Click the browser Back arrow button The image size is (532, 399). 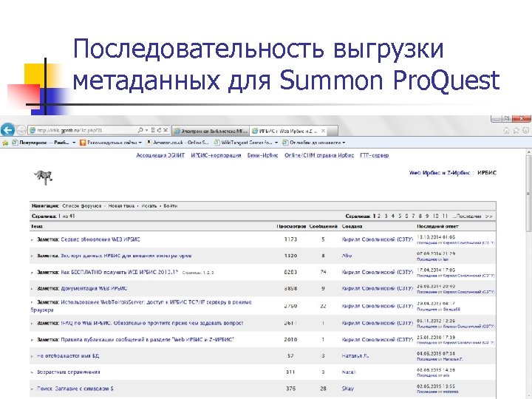click(7, 129)
